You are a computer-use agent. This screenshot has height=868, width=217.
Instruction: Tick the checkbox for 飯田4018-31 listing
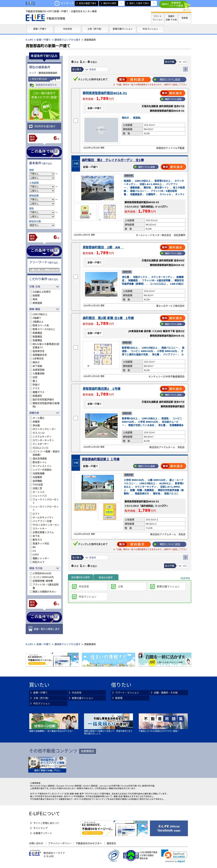tap(76, 121)
